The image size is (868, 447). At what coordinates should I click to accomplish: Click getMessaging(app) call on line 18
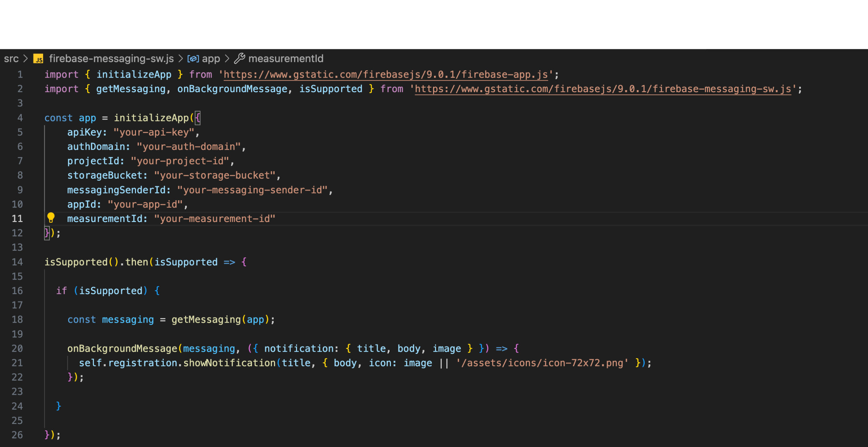pyautogui.click(x=220, y=320)
